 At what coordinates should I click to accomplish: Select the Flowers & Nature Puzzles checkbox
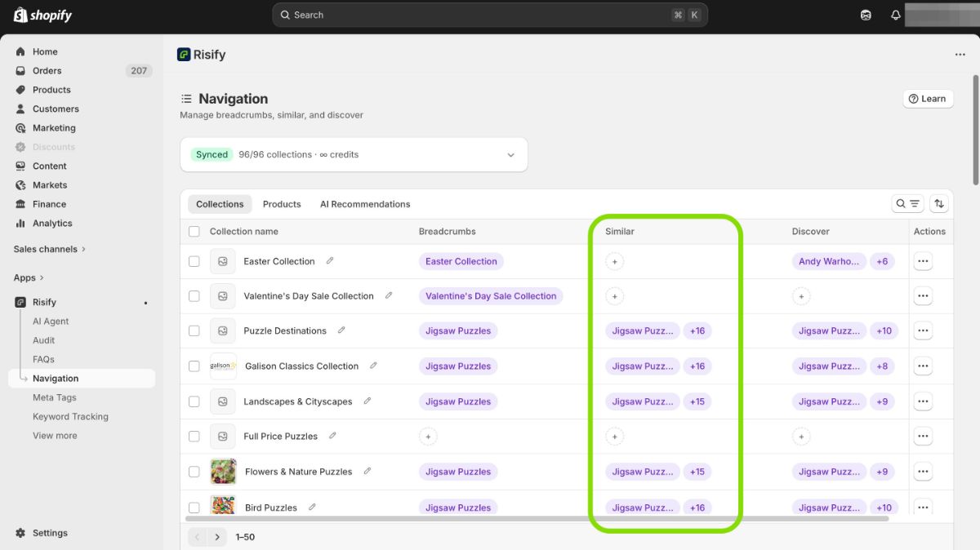[x=194, y=472]
